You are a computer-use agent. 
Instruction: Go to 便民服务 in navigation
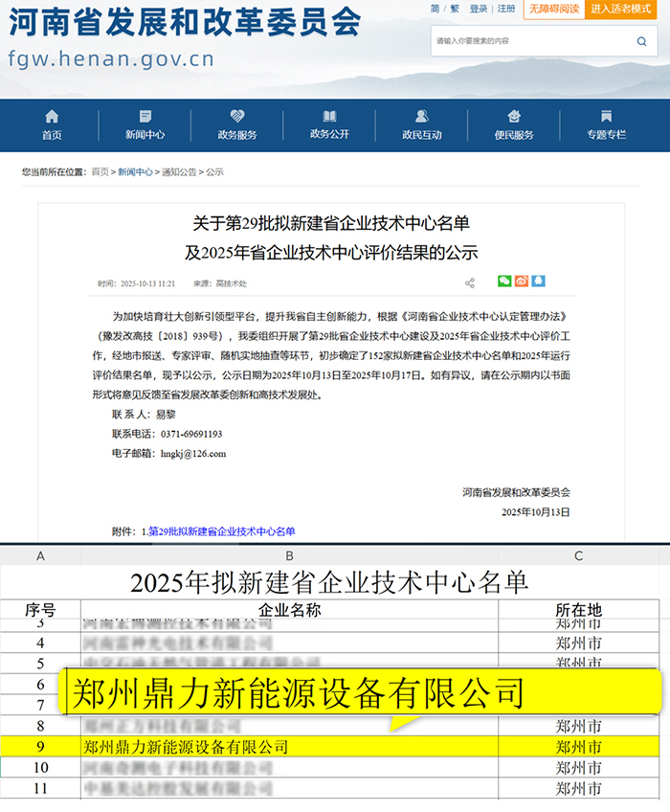point(514,125)
